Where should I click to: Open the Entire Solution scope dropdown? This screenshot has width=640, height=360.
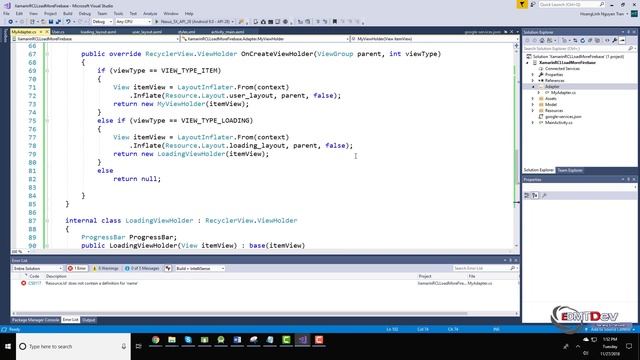(37, 268)
